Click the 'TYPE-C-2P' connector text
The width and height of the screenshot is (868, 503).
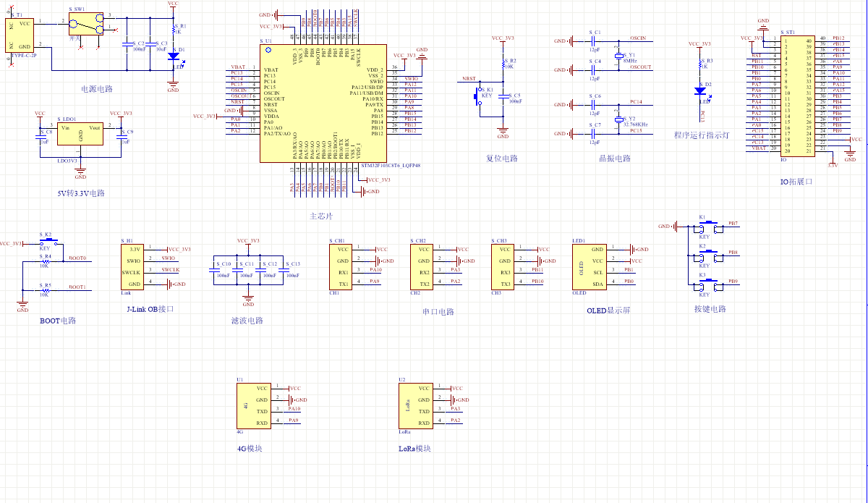[23, 55]
